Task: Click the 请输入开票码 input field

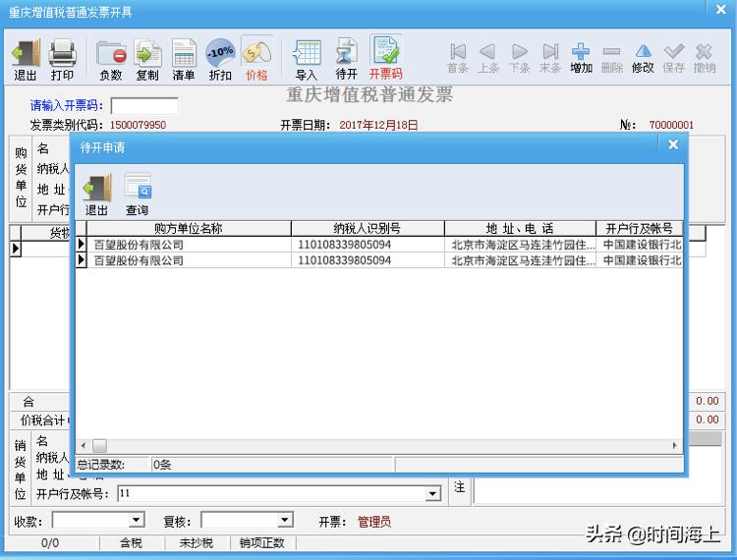Action: [144, 106]
